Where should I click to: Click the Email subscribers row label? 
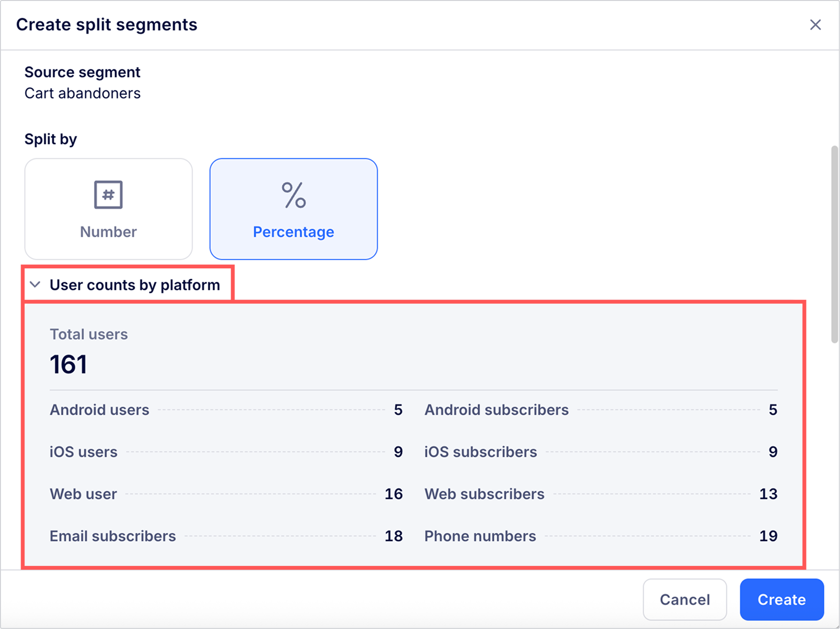click(113, 536)
